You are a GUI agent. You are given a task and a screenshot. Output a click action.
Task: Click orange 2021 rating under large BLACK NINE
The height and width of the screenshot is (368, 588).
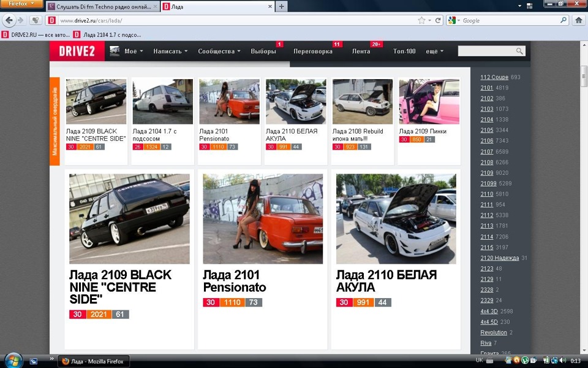(99, 314)
